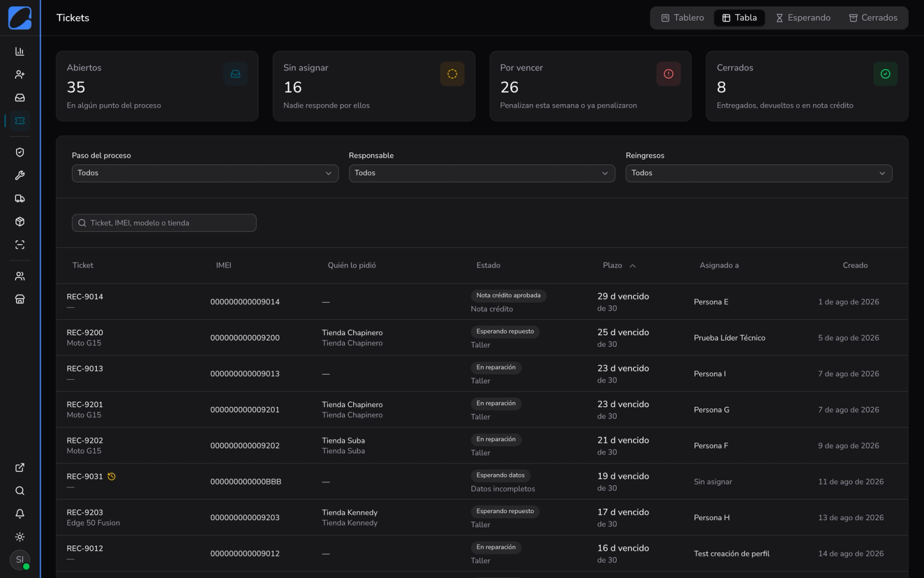Open ticket REC-9013

[x=85, y=368]
